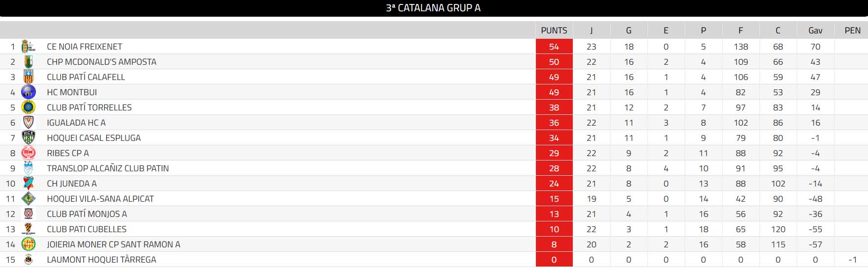
Task: Click the CH Juneda A crest
Action: (28, 184)
